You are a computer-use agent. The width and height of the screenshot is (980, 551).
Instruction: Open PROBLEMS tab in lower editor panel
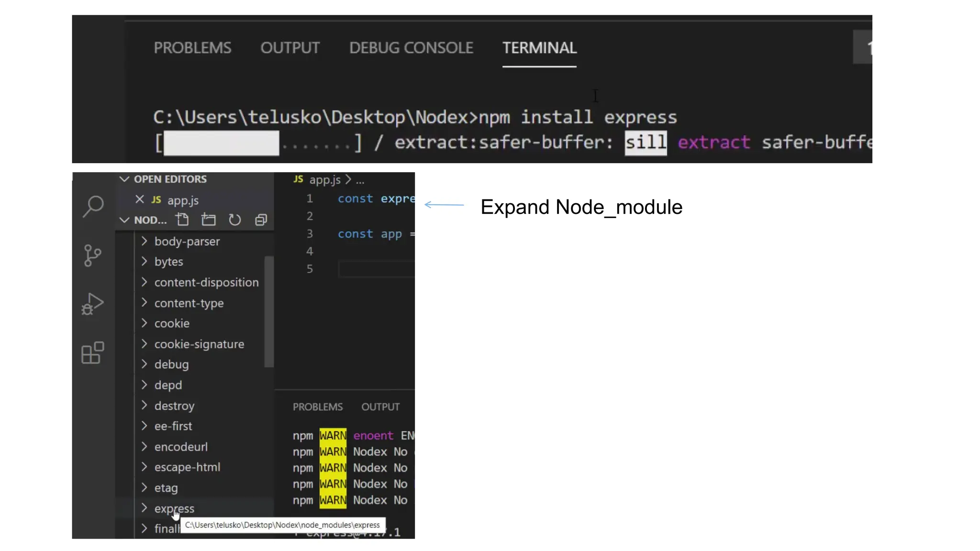tap(318, 407)
